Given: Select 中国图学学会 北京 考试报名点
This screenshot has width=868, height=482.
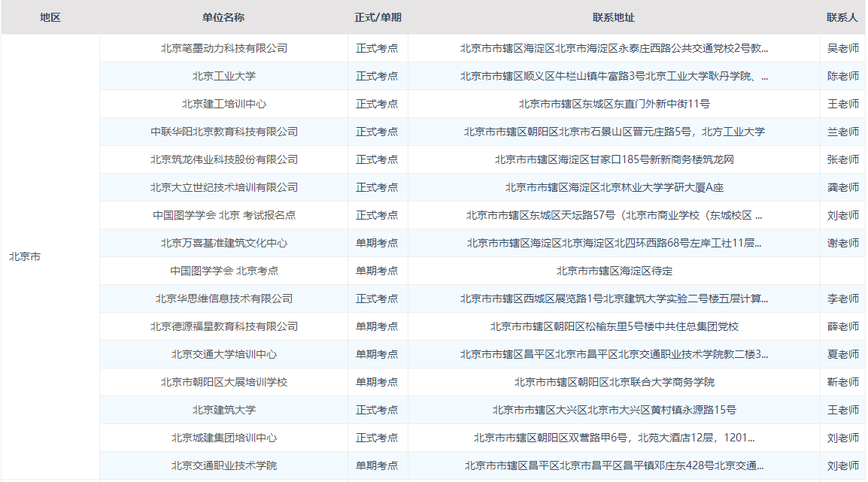Looking at the screenshot, I should tap(223, 215).
